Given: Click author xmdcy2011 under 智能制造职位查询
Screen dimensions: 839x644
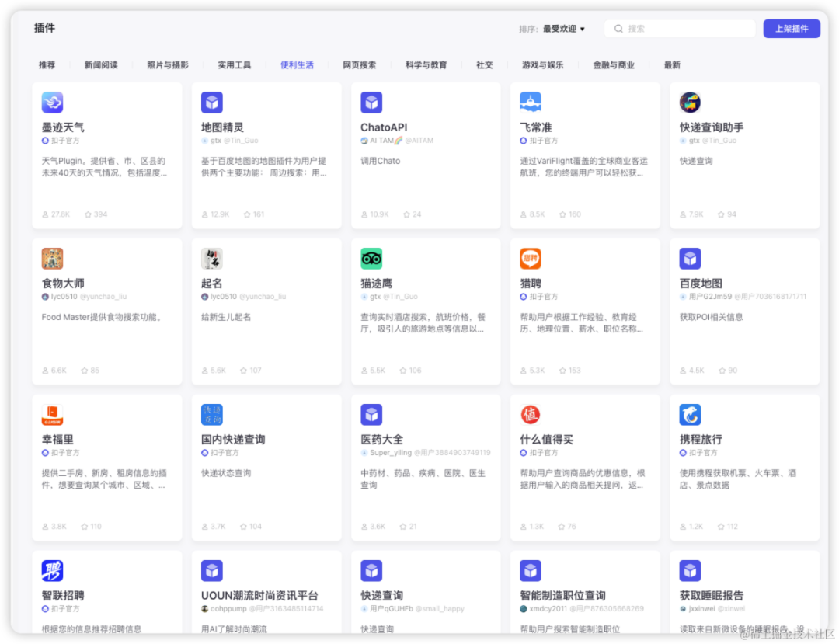Looking at the screenshot, I should (582, 609).
